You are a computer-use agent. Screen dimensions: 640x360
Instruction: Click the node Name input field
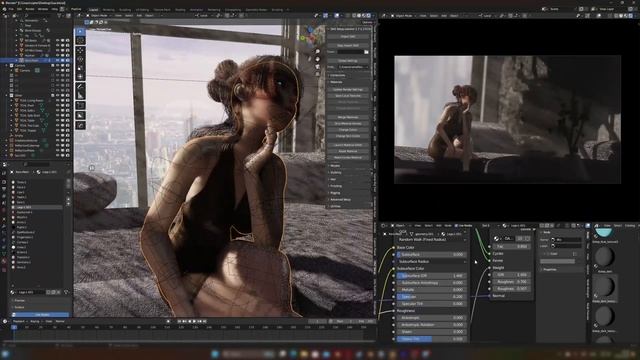pos(568,240)
